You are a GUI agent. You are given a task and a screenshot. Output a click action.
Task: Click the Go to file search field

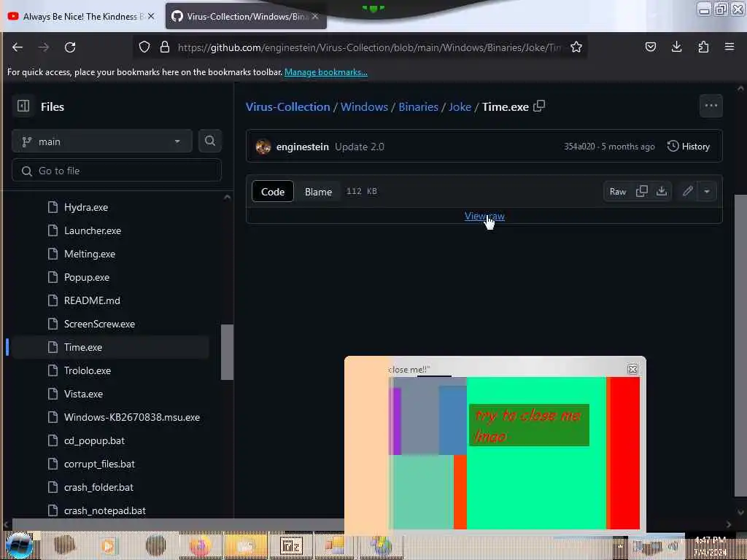(117, 171)
